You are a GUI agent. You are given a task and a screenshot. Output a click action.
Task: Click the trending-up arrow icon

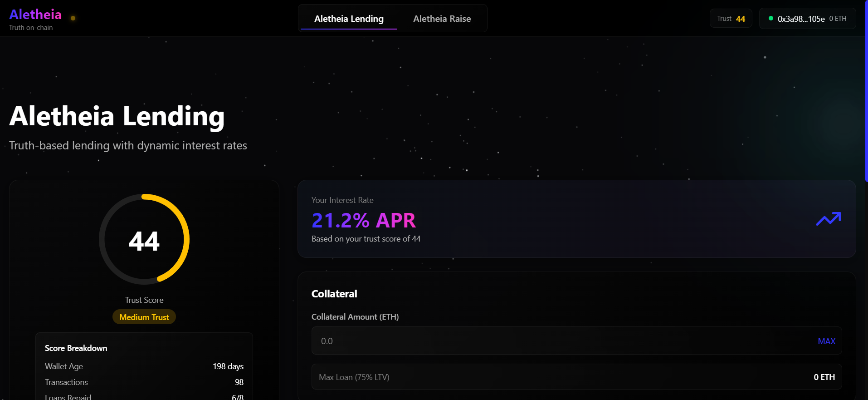click(x=828, y=219)
